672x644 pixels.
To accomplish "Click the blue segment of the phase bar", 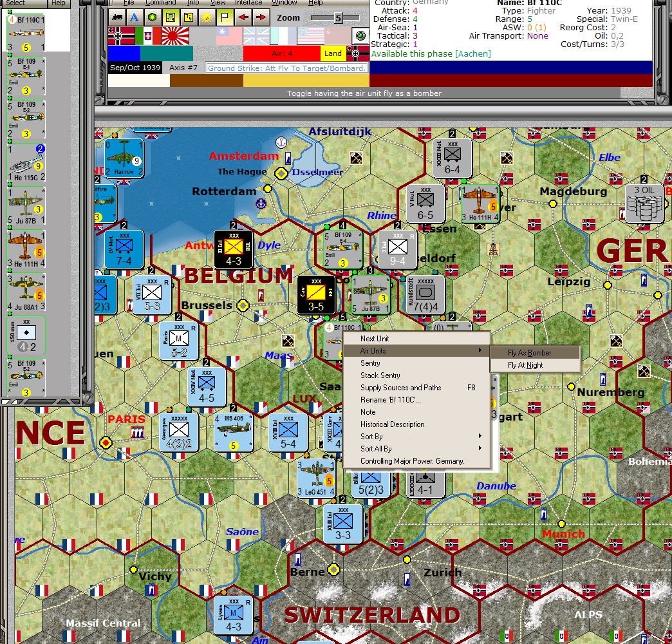I will coord(124,53).
